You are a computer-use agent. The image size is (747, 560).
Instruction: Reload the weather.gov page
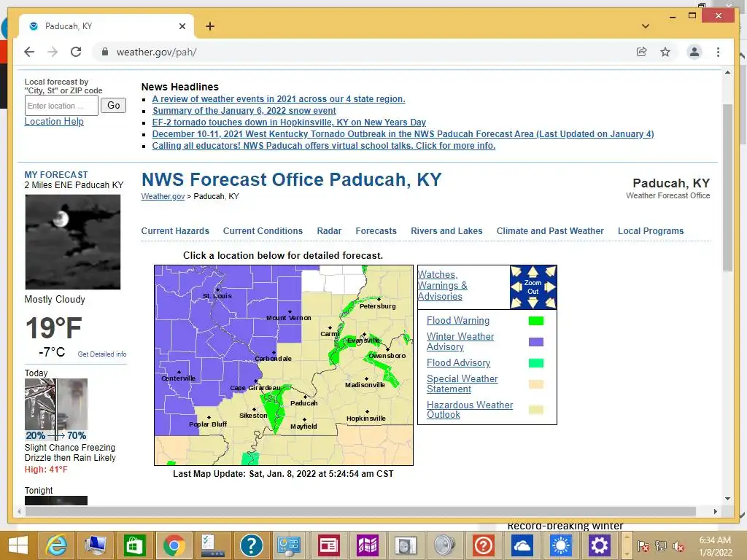point(76,52)
